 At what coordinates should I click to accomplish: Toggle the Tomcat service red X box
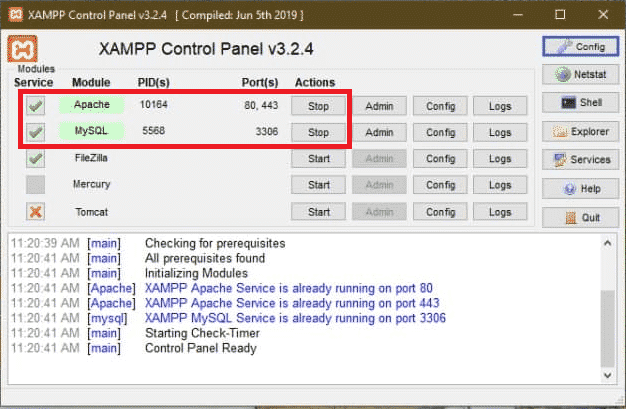point(36,211)
